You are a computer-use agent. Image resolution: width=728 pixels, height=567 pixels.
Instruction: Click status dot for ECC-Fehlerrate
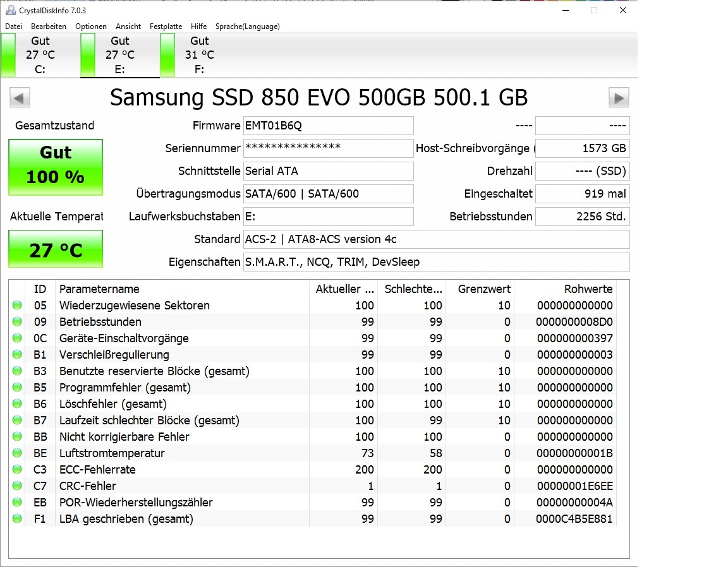pyautogui.click(x=17, y=469)
